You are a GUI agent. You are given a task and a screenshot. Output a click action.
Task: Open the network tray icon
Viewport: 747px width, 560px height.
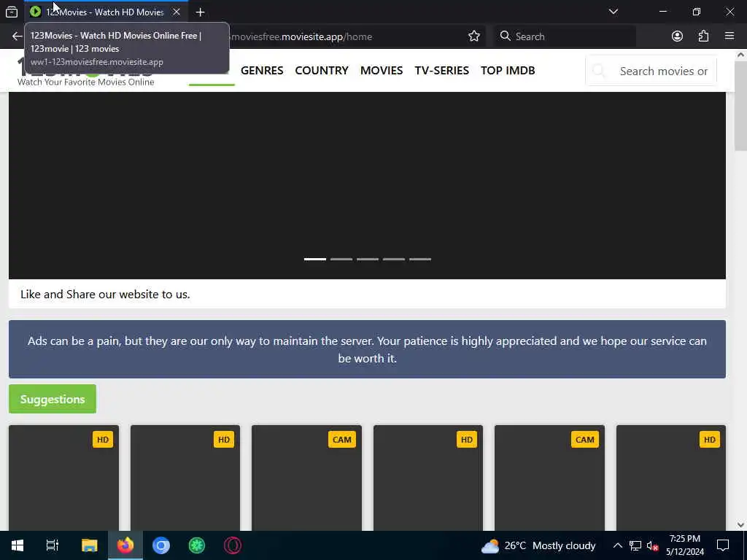[x=635, y=545]
